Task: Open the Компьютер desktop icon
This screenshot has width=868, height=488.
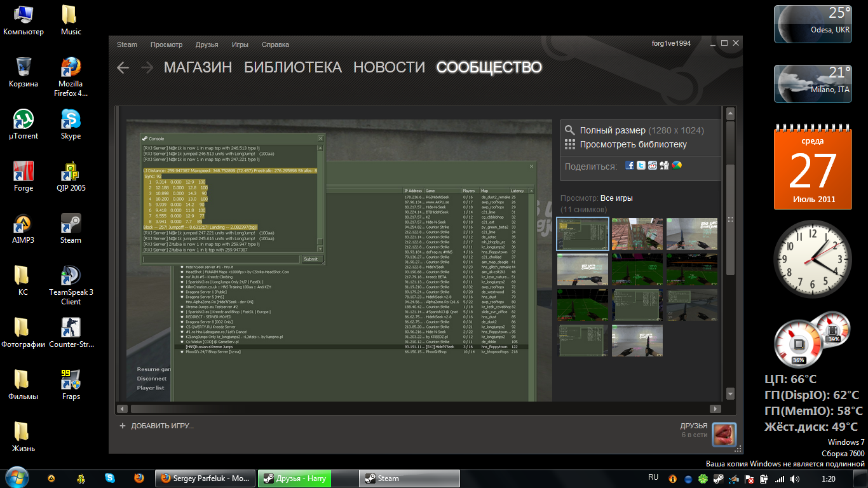Action: coord(24,20)
